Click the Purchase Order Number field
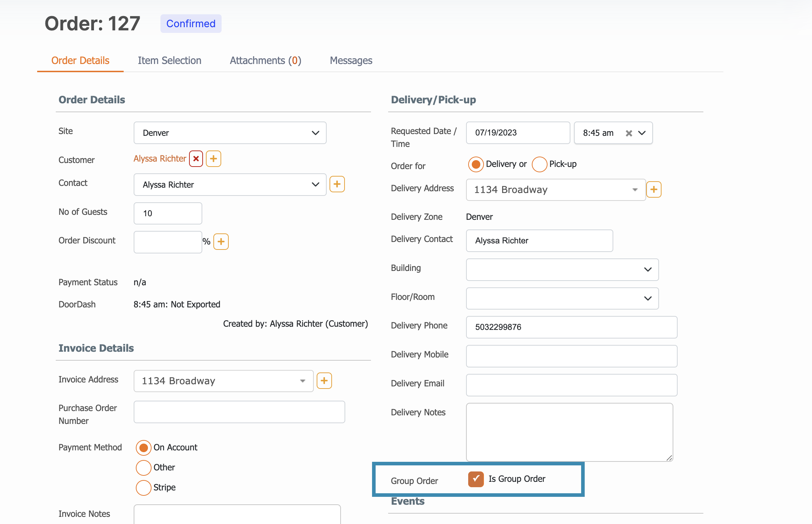 [239, 412]
